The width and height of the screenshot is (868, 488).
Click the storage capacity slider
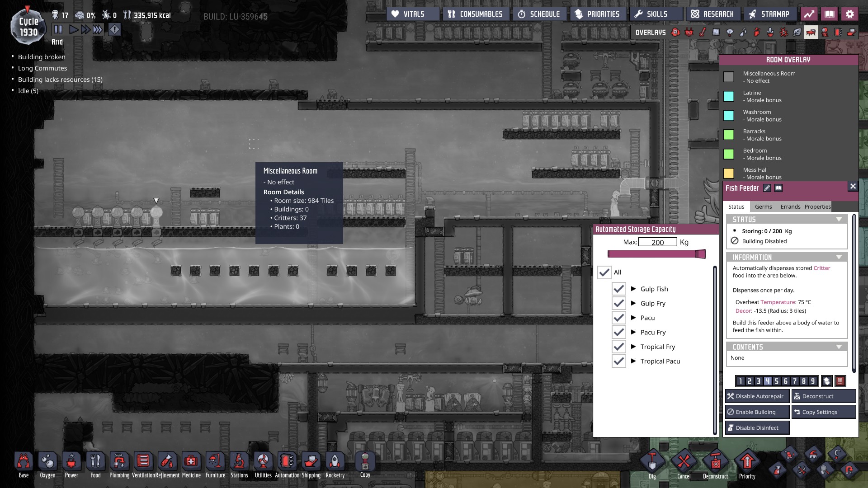point(656,254)
